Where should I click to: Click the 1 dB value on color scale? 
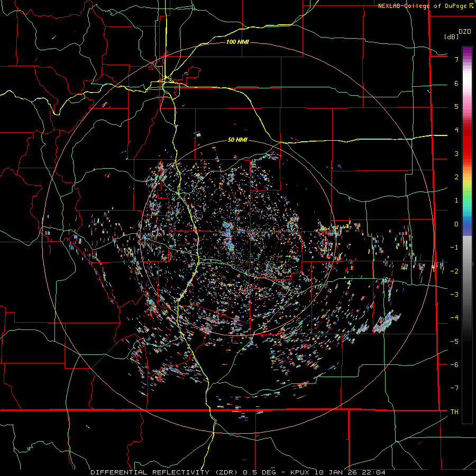pos(456,200)
